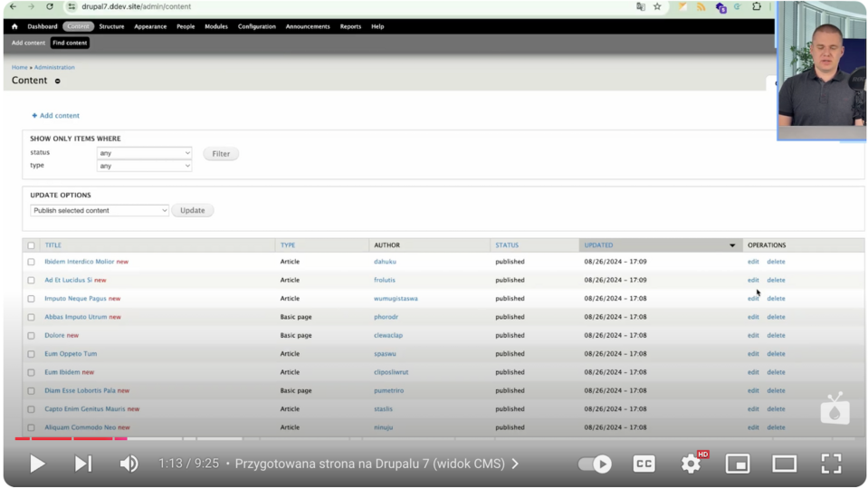868x488 pixels.
Task: Check the Dolore row
Action: point(31,336)
